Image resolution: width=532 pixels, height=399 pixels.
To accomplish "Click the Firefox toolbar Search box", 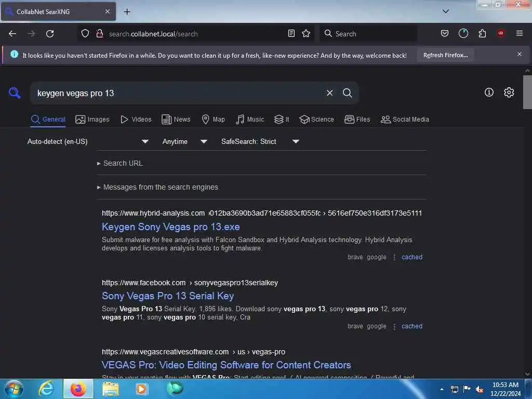I will click(x=368, y=34).
